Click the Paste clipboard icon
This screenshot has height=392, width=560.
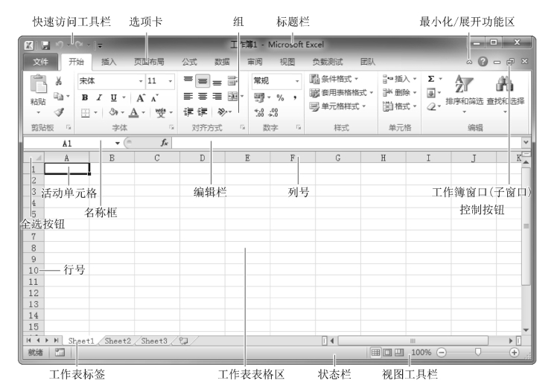pyautogui.click(x=38, y=84)
